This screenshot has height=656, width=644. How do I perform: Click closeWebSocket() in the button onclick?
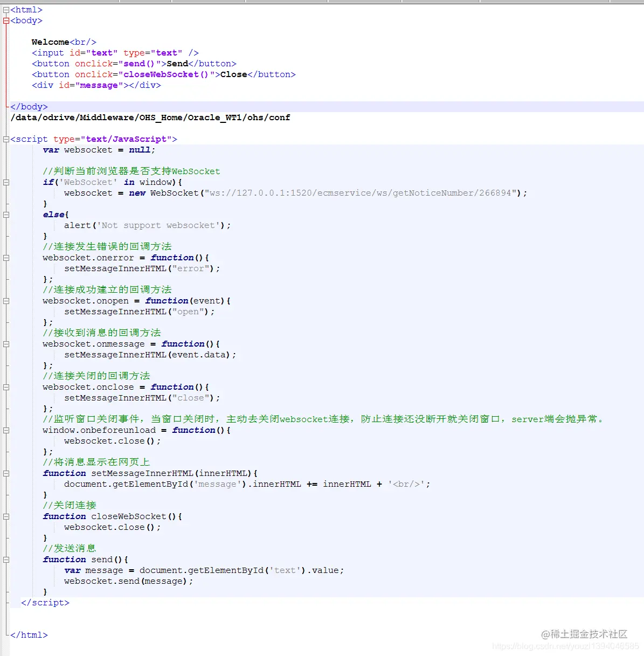click(x=167, y=74)
